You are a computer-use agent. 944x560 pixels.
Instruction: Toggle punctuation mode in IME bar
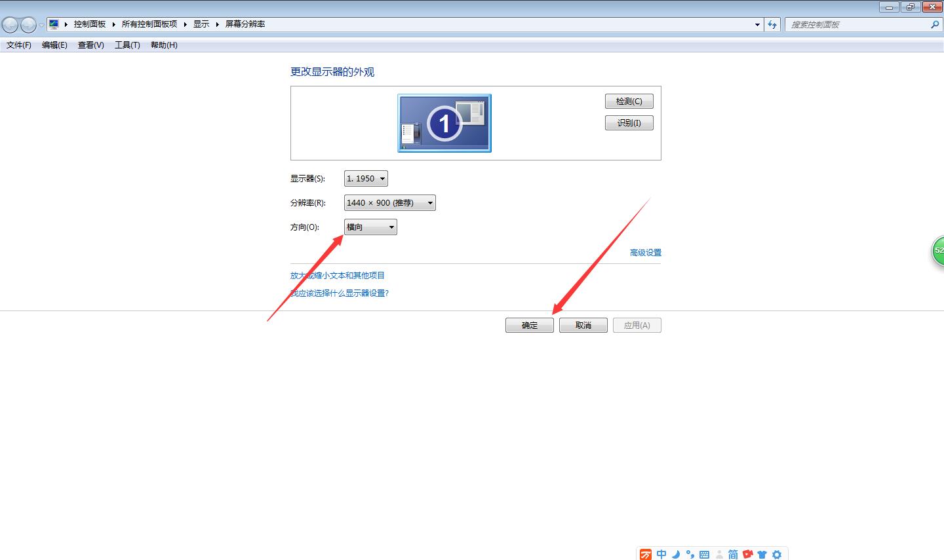coord(690,554)
